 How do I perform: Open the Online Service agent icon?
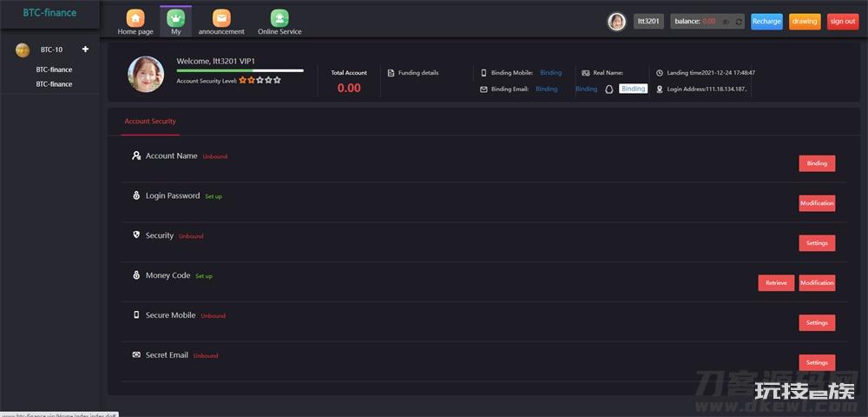pos(279,18)
